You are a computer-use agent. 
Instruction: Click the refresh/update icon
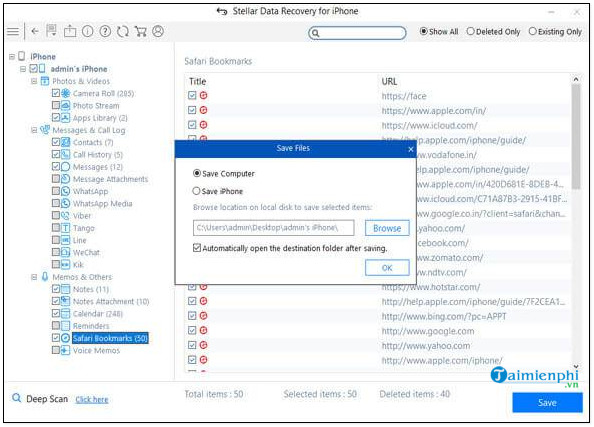123,31
